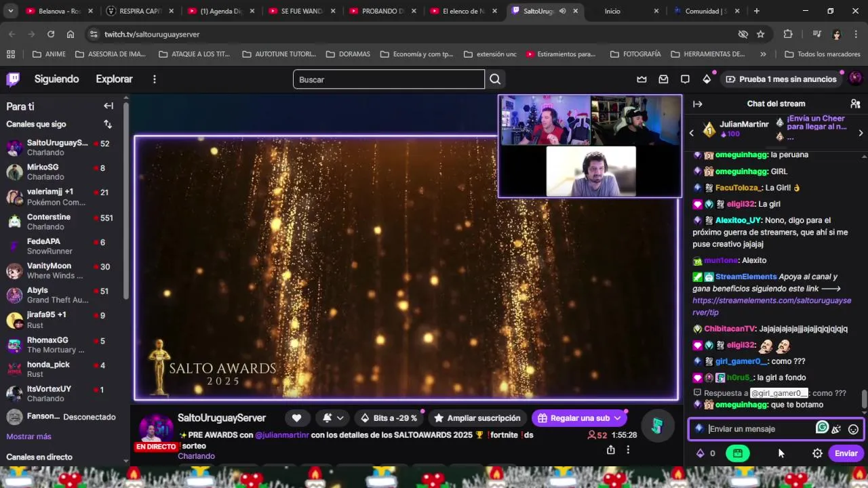Claim the green channel points bonus chest
868x488 pixels.
(738, 453)
